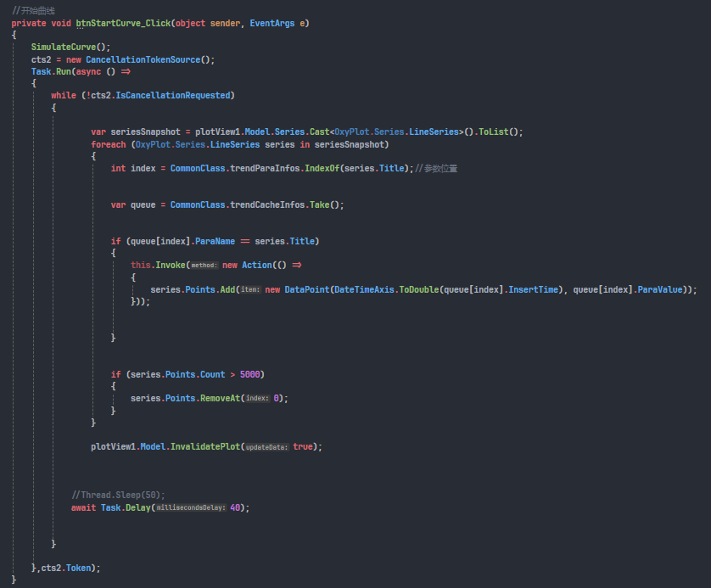
Task: Click the Invoke method after this
Action: [170, 266]
